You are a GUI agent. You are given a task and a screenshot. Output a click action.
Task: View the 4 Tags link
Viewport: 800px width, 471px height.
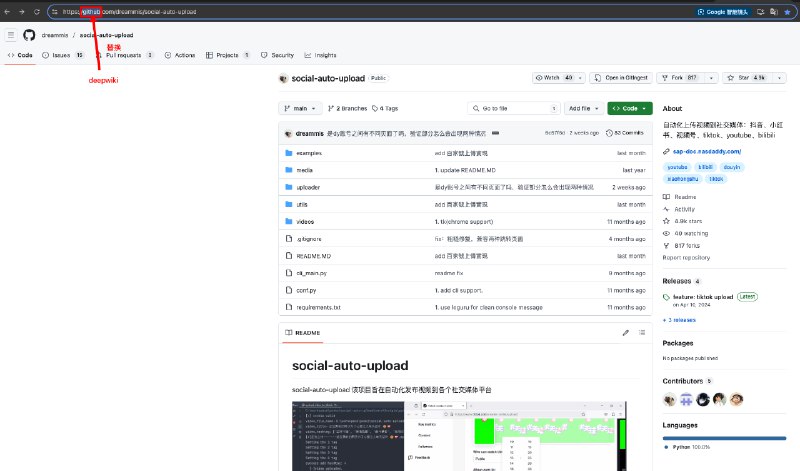385,108
